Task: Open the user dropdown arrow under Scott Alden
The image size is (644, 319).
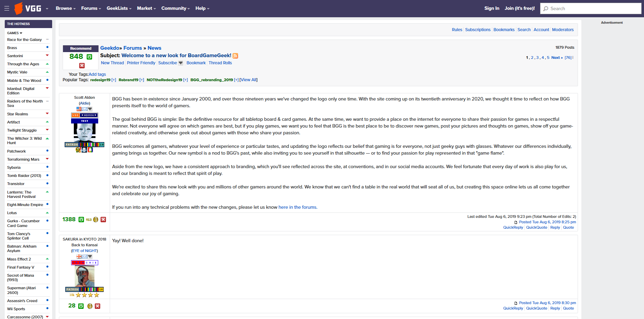Action: click(x=90, y=109)
